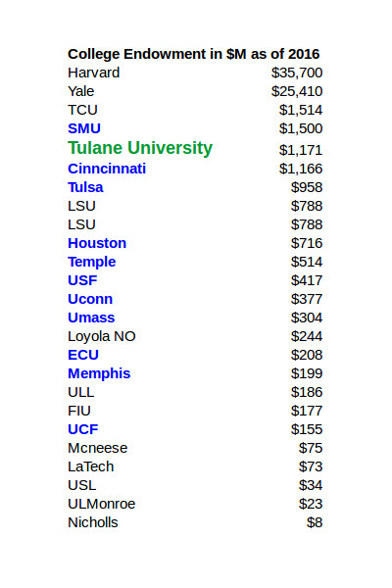Select the $8 value for Nicholls
The width and height of the screenshot is (392, 588).
coord(315,522)
